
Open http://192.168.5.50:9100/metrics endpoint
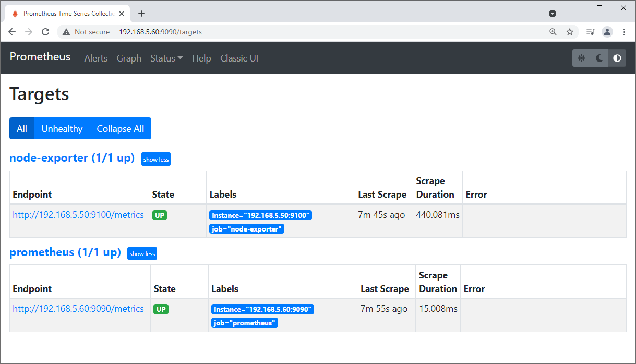click(x=78, y=215)
